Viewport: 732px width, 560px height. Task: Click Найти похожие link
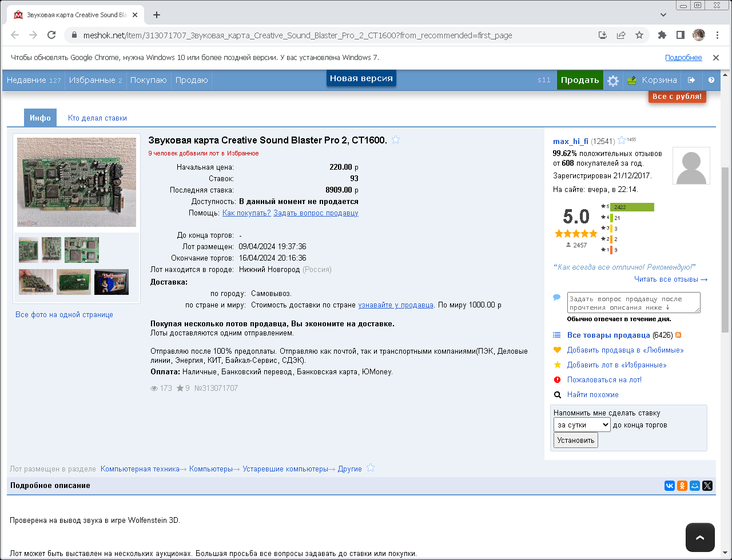tap(593, 394)
